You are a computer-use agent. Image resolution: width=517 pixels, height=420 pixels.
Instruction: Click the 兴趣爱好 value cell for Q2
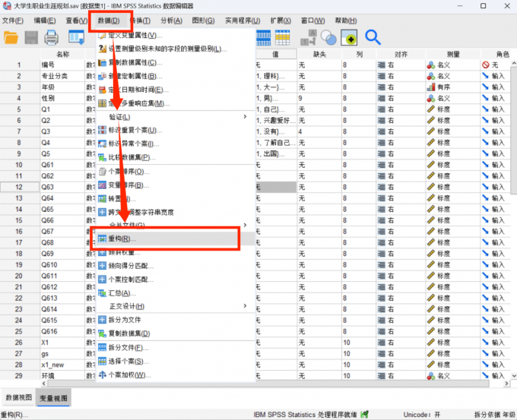click(276, 120)
